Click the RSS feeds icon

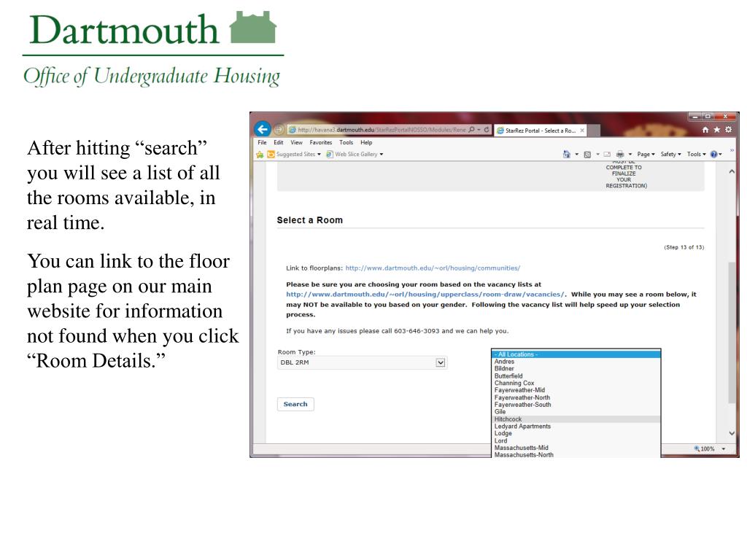pyautogui.click(x=587, y=155)
